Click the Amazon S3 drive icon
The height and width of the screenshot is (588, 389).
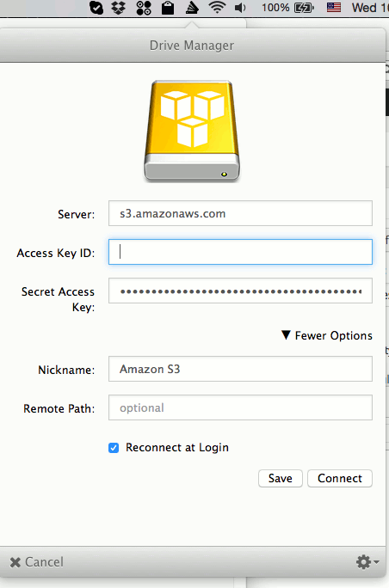click(192, 132)
